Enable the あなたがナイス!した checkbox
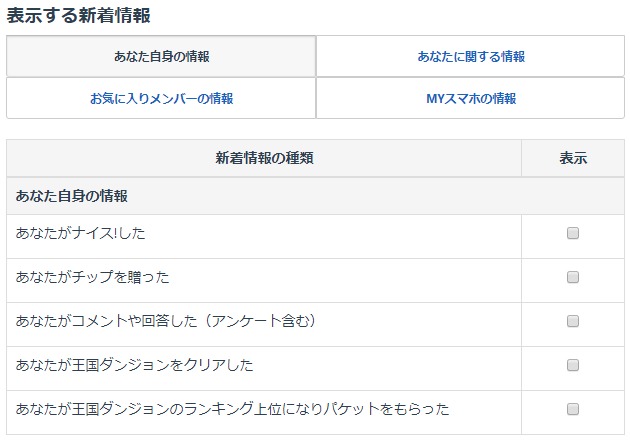The image size is (630, 443). tap(573, 233)
